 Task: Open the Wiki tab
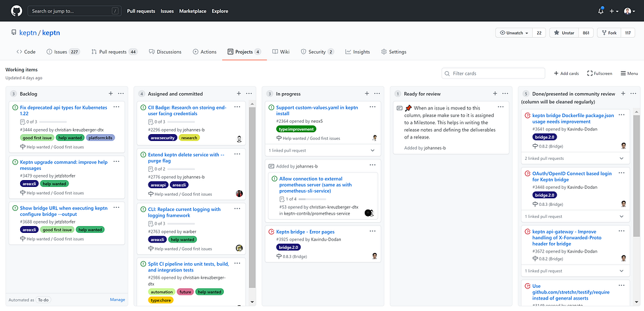tap(281, 52)
